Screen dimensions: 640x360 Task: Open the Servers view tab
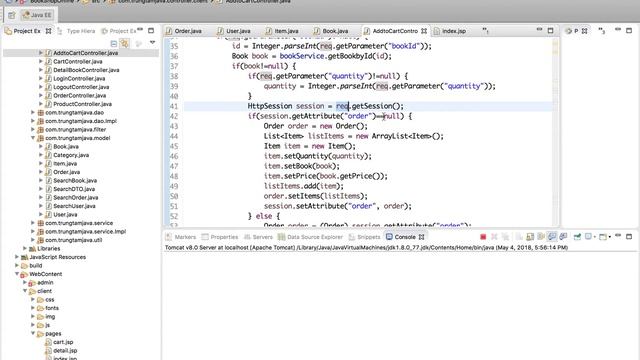point(258,237)
